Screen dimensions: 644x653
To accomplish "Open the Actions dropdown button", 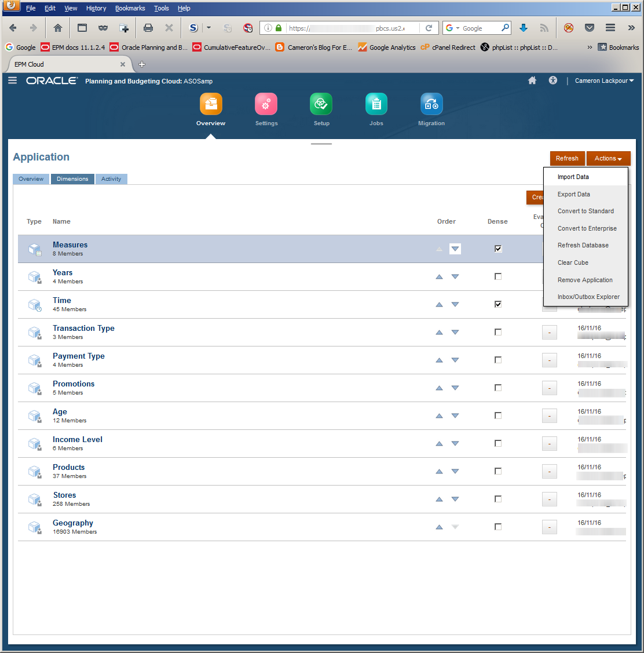I will [608, 158].
